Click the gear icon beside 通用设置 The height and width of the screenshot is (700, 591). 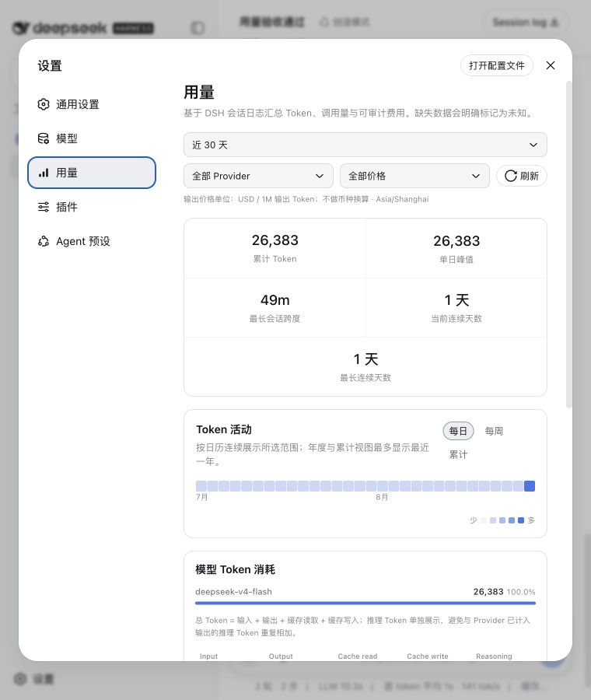click(x=44, y=104)
